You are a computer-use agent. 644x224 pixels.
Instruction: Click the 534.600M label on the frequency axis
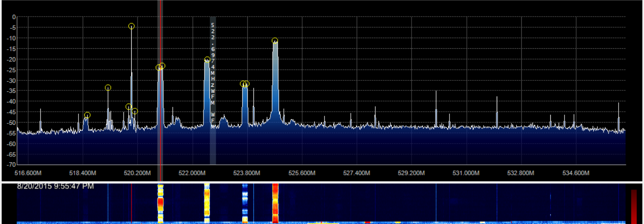coord(576,173)
